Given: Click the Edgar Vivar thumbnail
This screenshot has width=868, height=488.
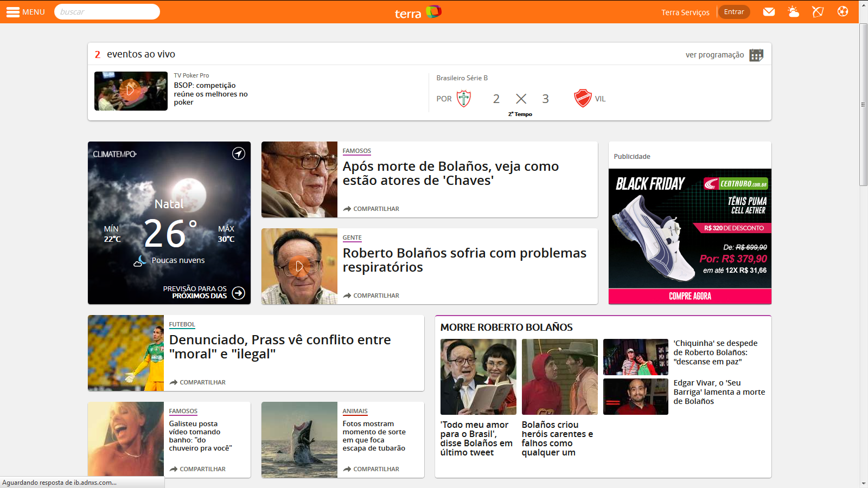Looking at the screenshot, I should (636, 396).
